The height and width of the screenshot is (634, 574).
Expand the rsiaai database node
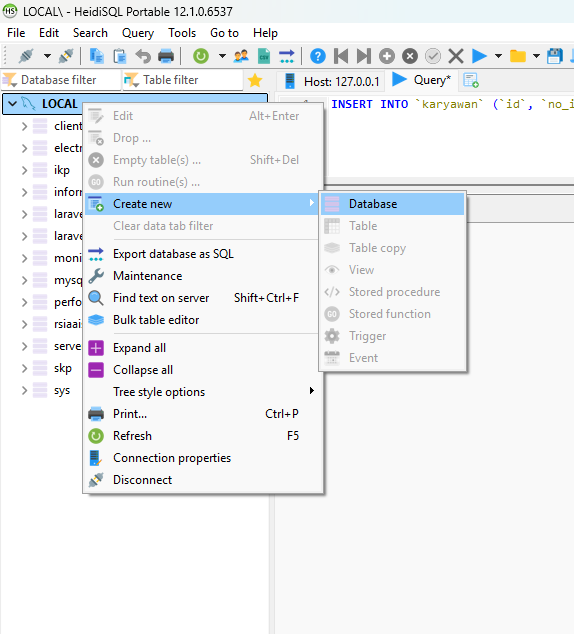24,324
